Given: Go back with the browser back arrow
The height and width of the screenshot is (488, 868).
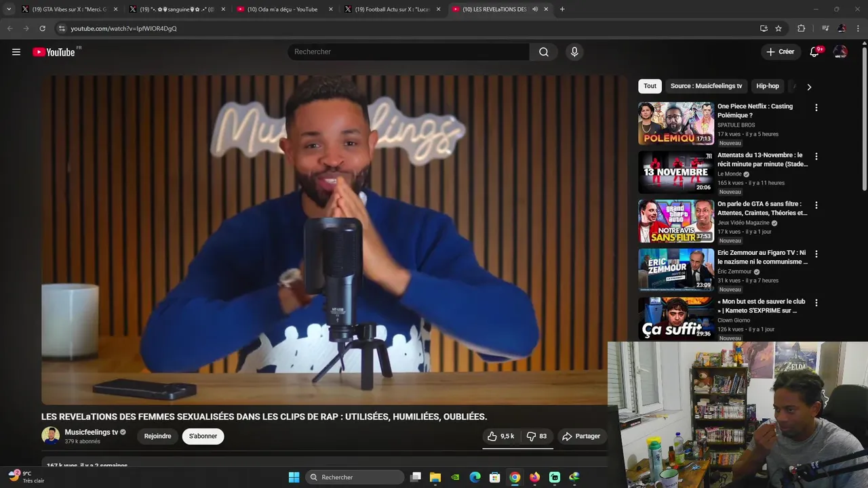Looking at the screenshot, I should tap(9, 28).
